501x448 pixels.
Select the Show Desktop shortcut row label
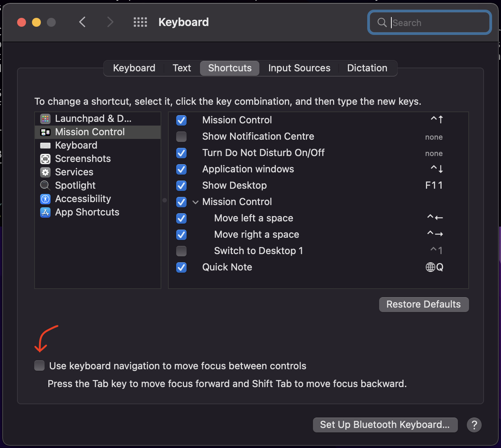point(235,185)
